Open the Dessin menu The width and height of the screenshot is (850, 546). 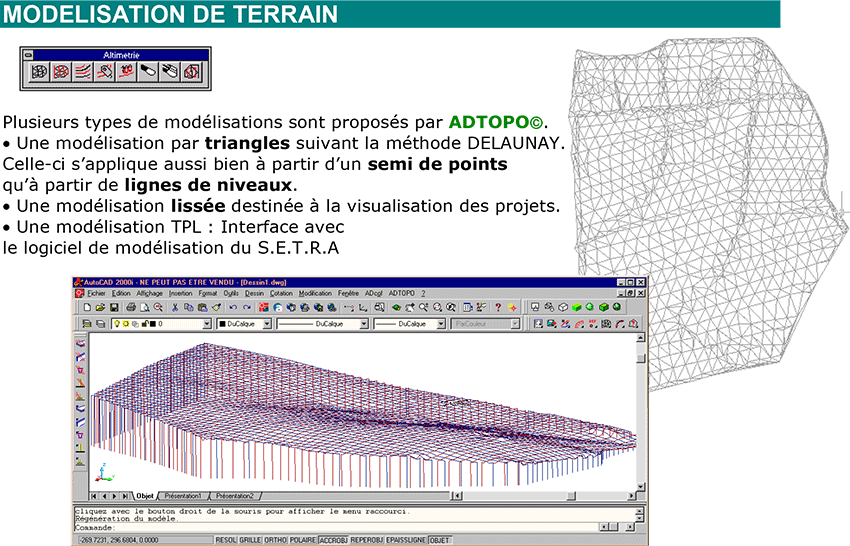point(254,293)
